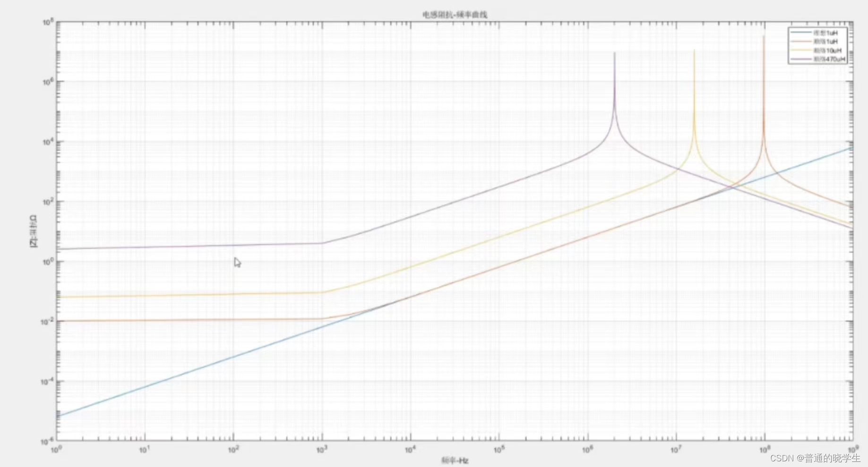868x467 pixels.
Task: Click the plot title text at top
Action: point(455,15)
